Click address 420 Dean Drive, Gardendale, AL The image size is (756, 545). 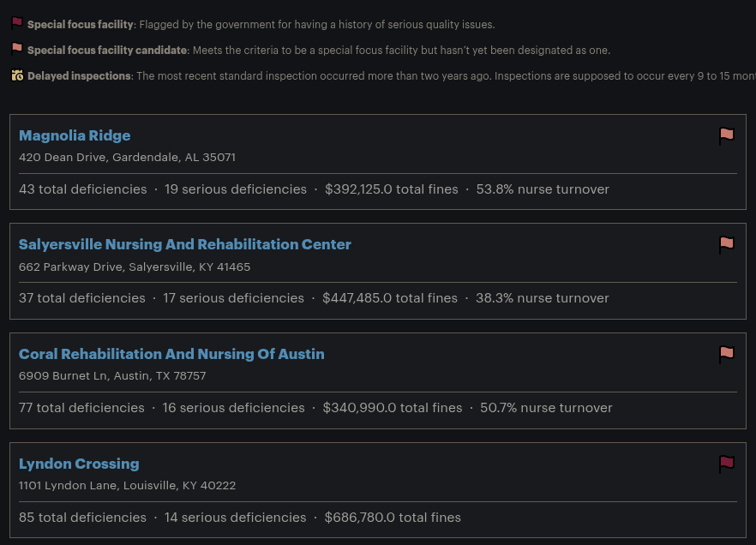click(x=127, y=158)
